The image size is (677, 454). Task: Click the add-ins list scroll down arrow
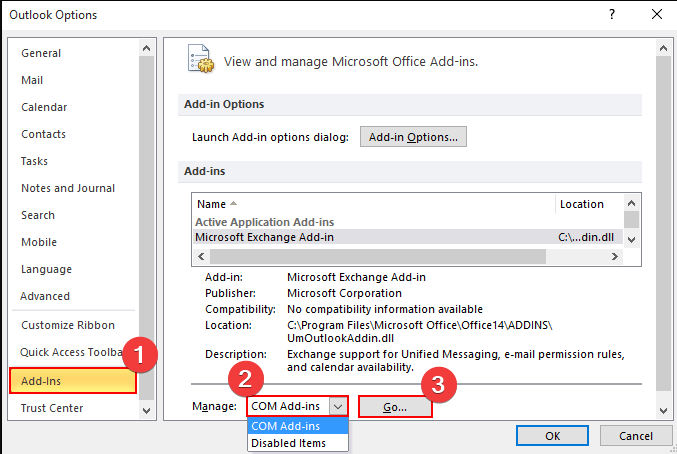coord(631,240)
